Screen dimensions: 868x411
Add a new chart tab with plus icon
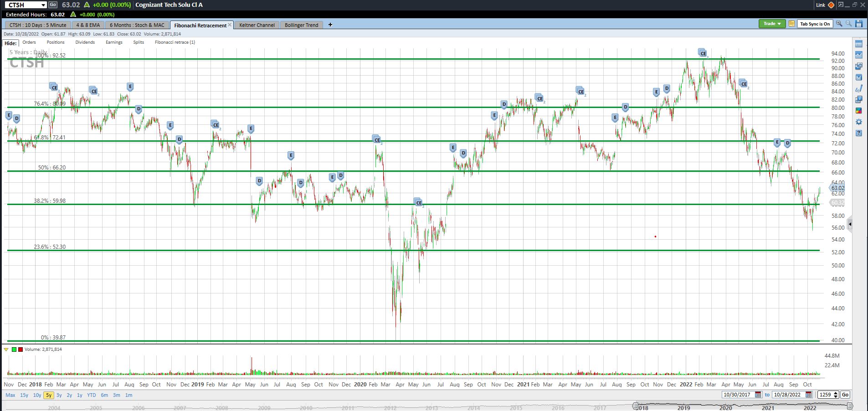click(x=330, y=25)
